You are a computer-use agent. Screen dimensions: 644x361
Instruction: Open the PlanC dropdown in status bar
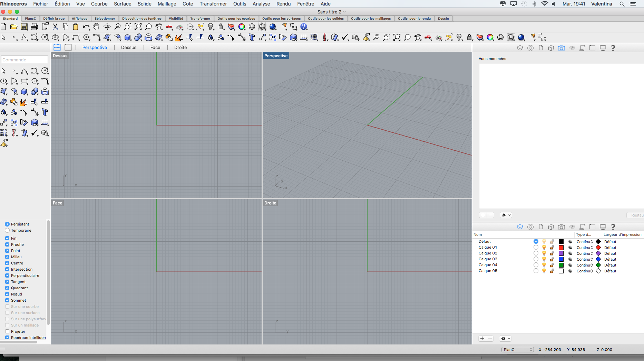(x=517, y=350)
